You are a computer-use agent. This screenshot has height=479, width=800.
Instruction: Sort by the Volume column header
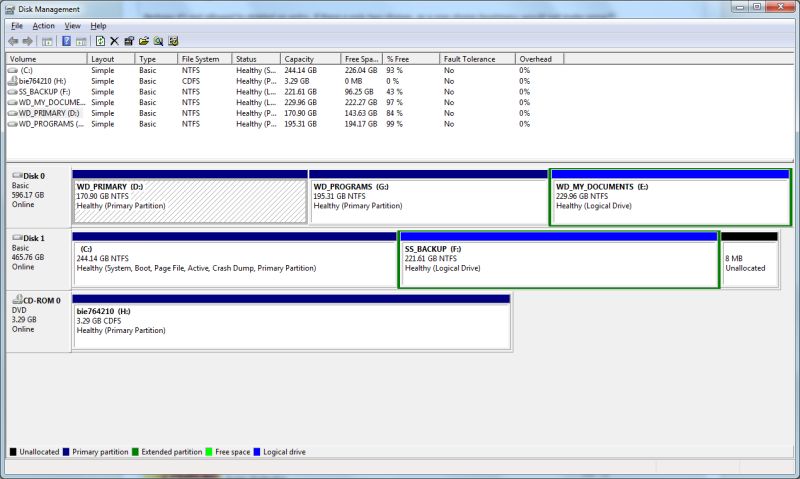[46, 59]
